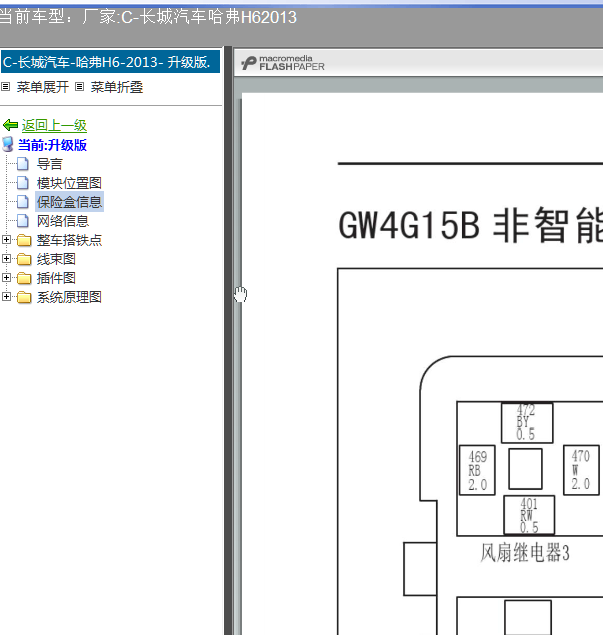Click the 插件图 folder icon
The width and height of the screenshot is (603, 635).
[x=24, y=278]
